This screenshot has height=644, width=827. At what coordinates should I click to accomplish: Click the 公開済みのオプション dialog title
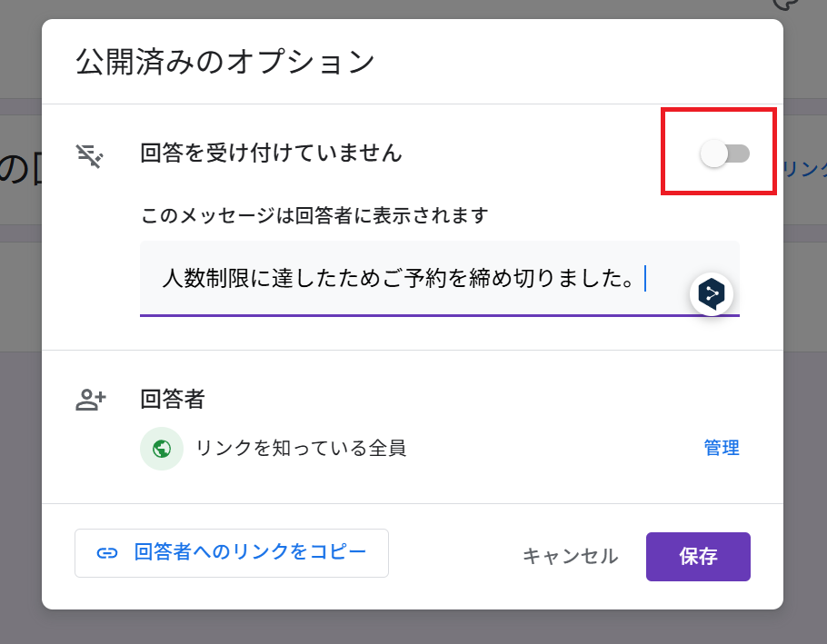coord(225,62)
